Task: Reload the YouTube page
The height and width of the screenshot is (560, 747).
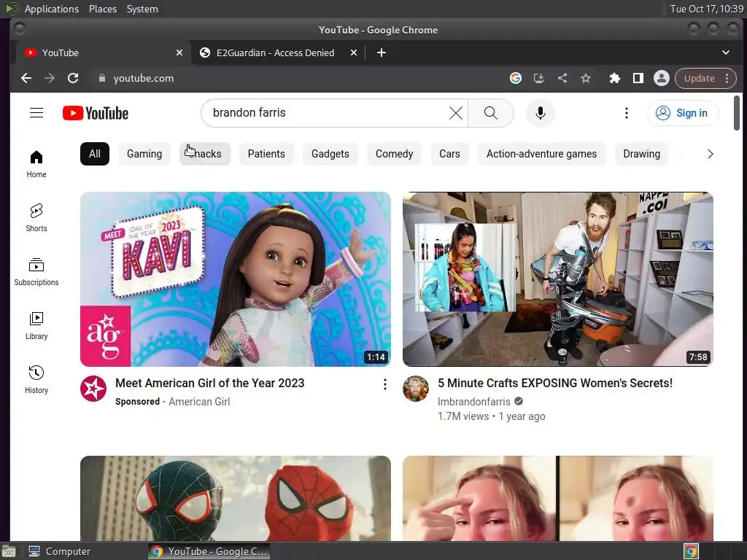Action: [x=73, y=78]
